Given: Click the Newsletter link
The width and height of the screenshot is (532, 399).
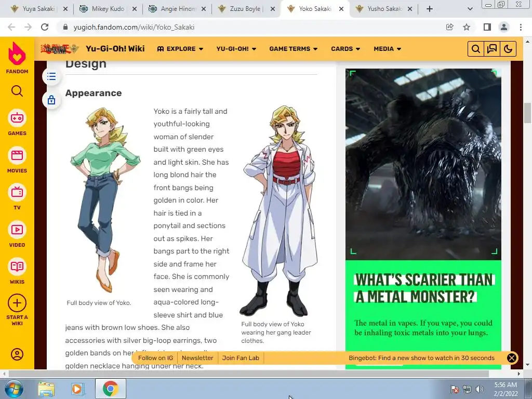Looking at the screenshot, I should [x=197, y=358].
